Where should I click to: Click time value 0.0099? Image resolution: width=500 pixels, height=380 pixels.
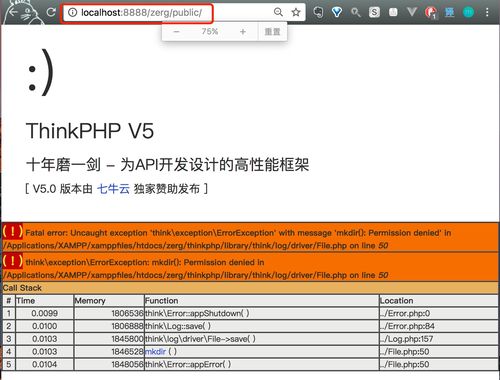44,313
